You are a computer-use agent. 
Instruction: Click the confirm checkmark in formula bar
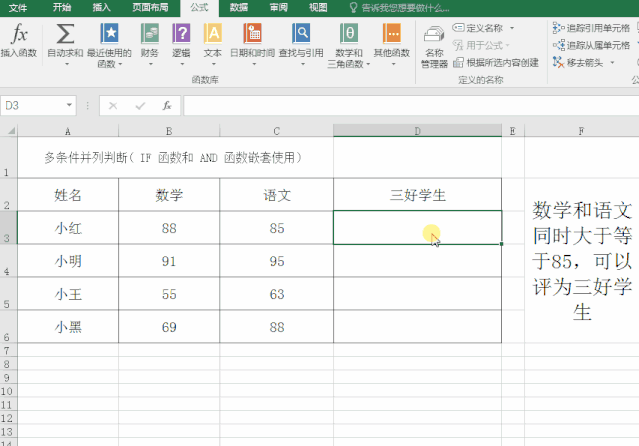pyautogui.click(x=140, y=106)
